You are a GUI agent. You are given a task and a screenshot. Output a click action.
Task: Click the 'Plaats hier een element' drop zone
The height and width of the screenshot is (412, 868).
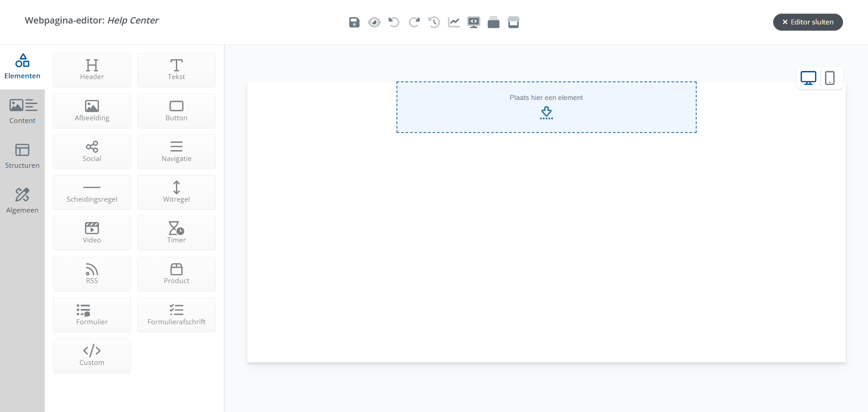[x=546, y=107]
